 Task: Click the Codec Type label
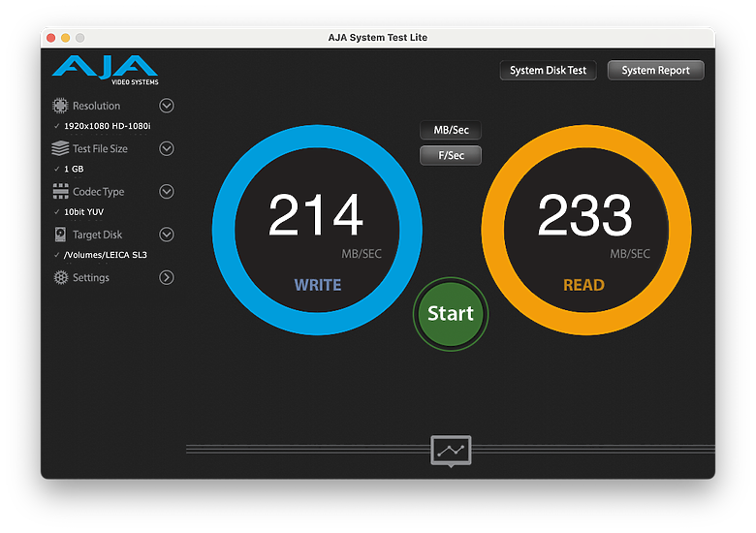98,192
